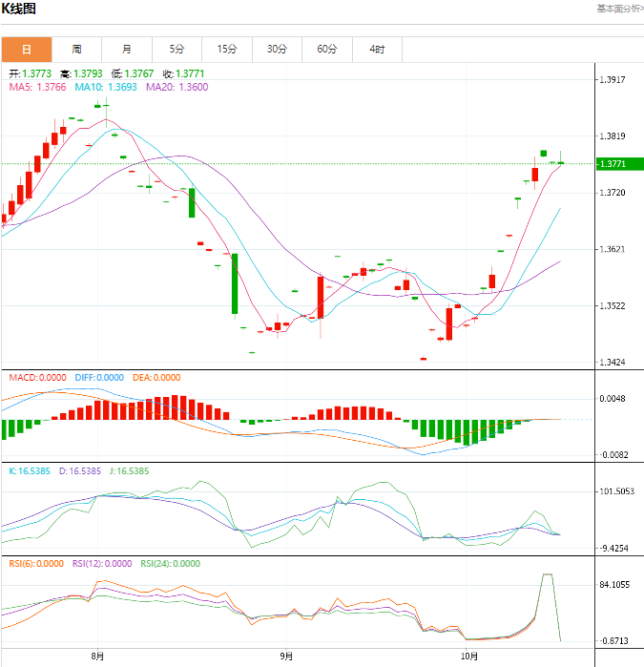This screenshot has width=644, height=667.
Task: Select the MACD indicator label
Action: 37,378
